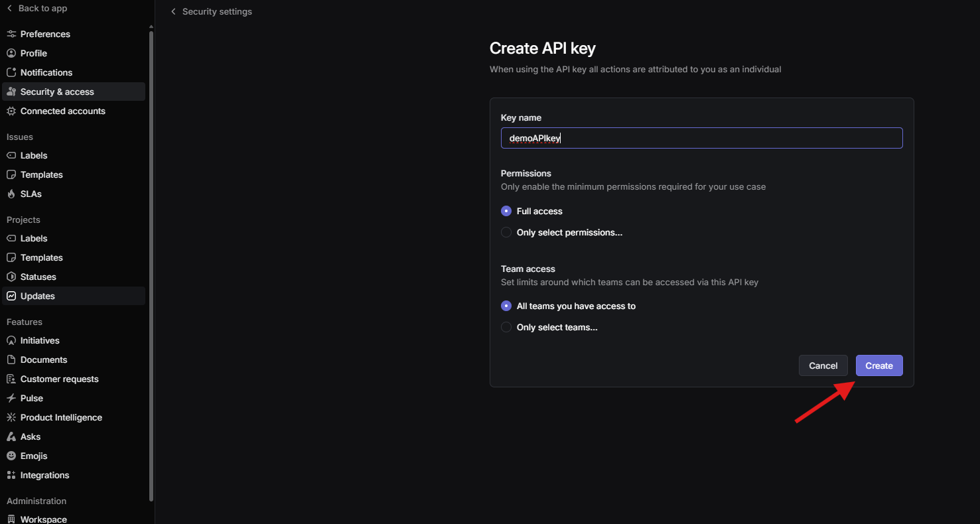Click the Product Intelligence sparkle icon
Screen dimensions: 980x524
(x=11, y=417)
